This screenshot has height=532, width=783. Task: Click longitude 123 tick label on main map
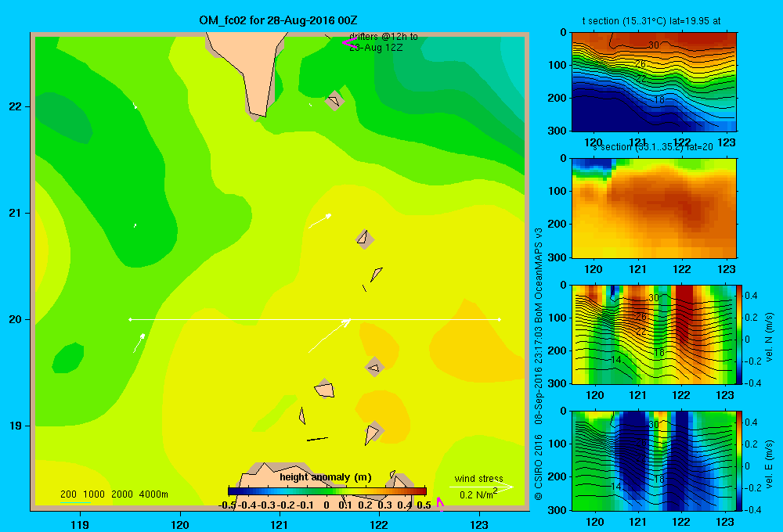pos(479,524)
